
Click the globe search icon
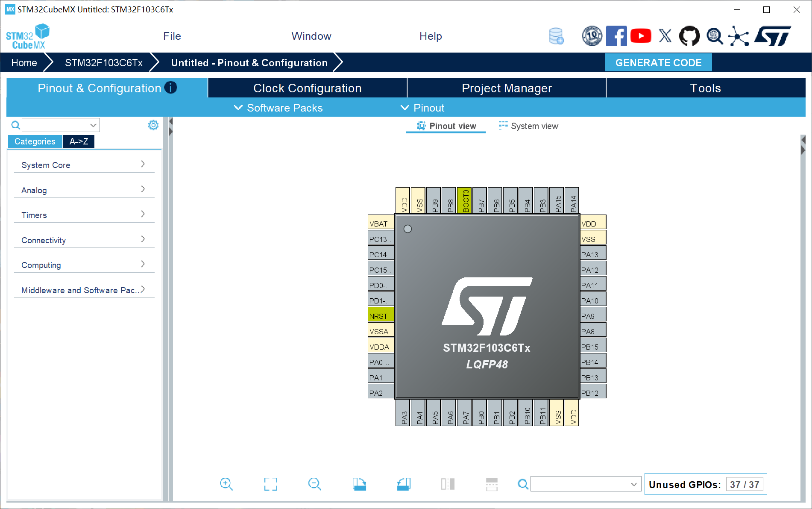pyautogui.click(x=715, y=36)
